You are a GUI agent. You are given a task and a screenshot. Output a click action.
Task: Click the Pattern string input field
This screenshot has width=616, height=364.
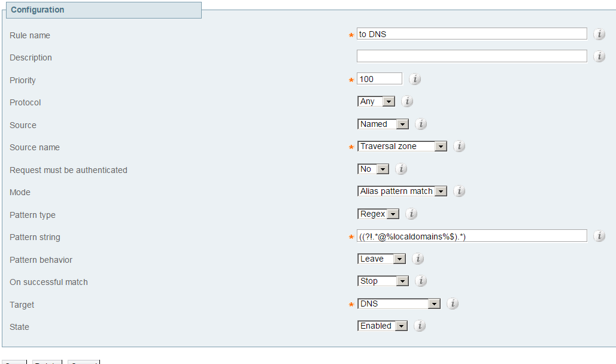[x=472, y=236]
